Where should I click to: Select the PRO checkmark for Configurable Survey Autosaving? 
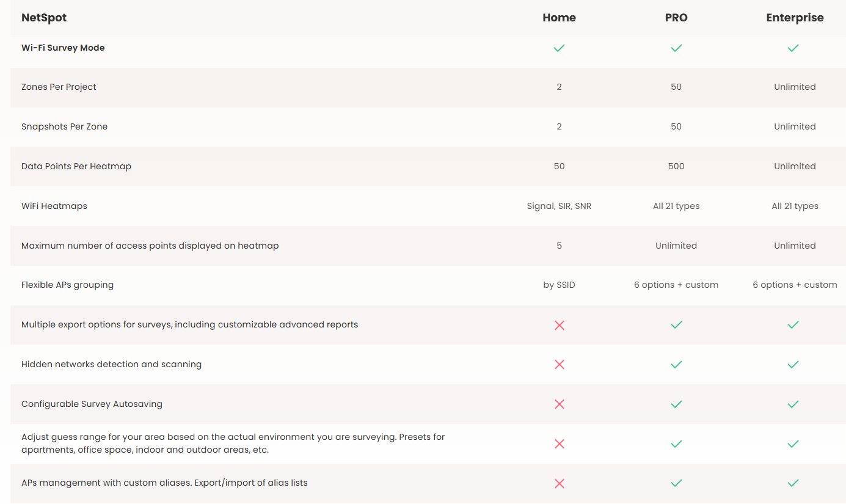point(676,404)
